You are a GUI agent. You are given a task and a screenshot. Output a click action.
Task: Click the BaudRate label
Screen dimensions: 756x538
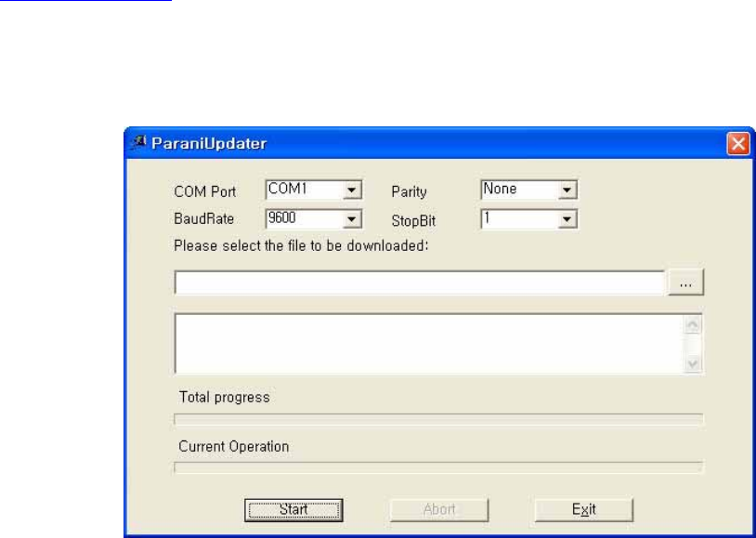204,218
